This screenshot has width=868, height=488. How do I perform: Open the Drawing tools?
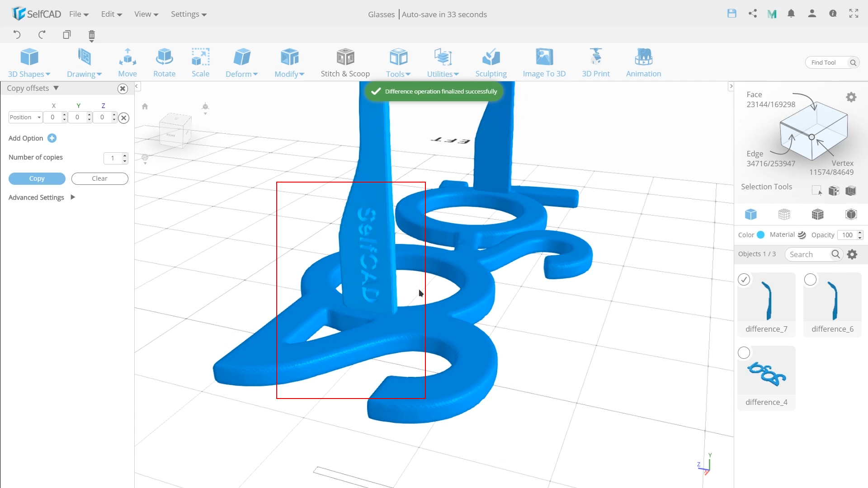click(84, 63)
